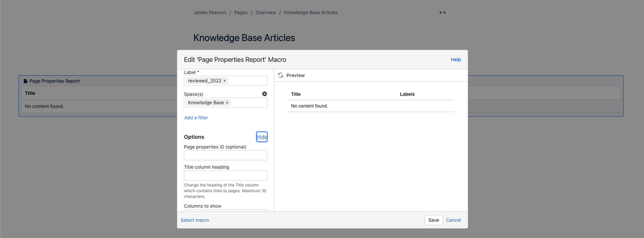Clear the Space(s) filter with the round X icon
The image size is (644, 238).
click(x=264, y=94)
